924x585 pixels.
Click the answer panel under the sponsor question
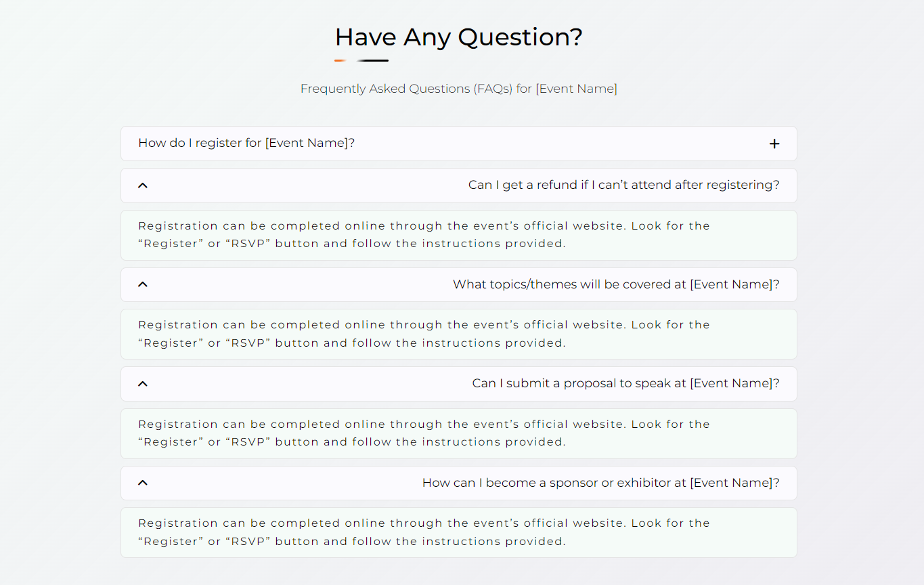424,532
